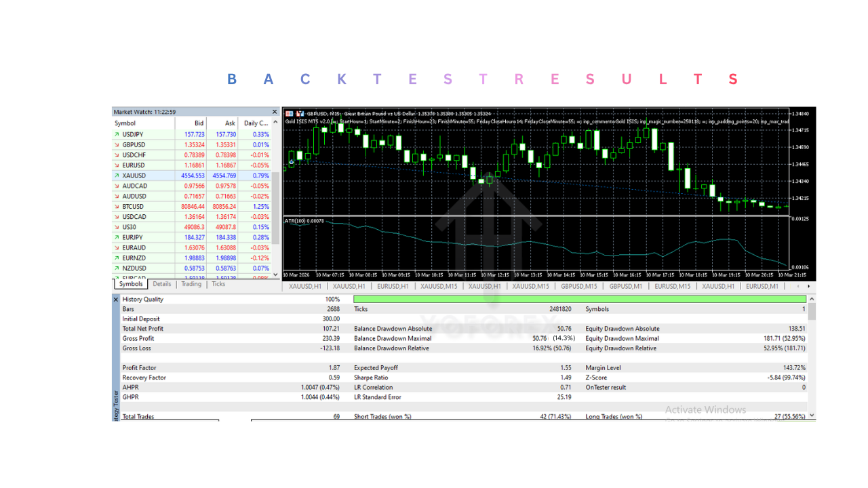Click the Gross Loss value -123.18
868x488 pixels.
[x=329, y=348]
